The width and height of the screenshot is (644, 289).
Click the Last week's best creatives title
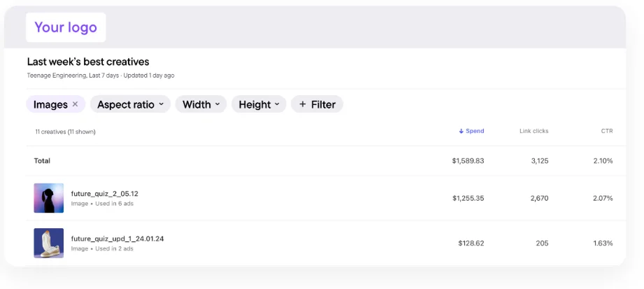point(88,62)
